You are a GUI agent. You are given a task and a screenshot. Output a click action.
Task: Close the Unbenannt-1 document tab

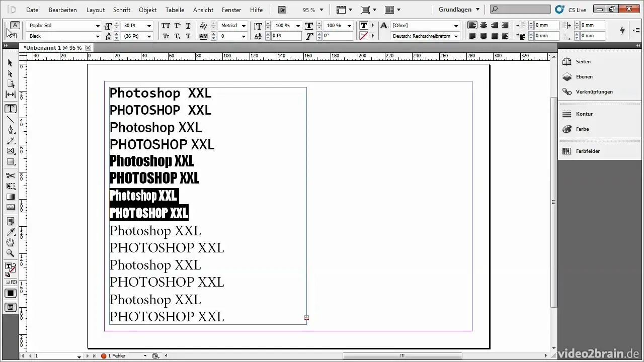(88, 48)
